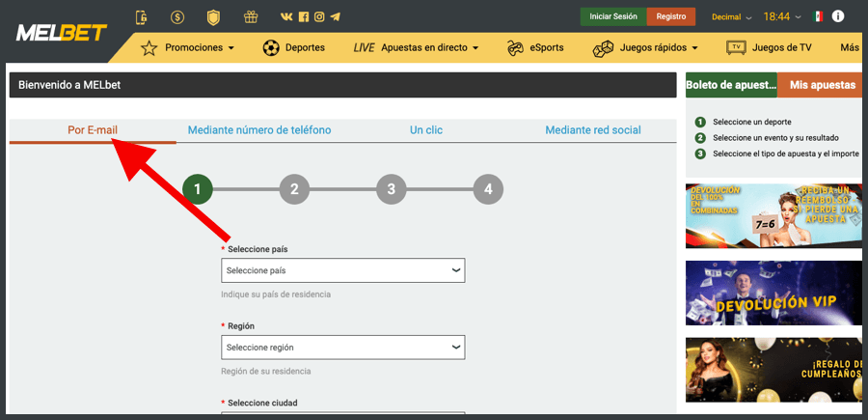
Task: Click the dollar coin payments icon
Action: (x=177, y=17)
